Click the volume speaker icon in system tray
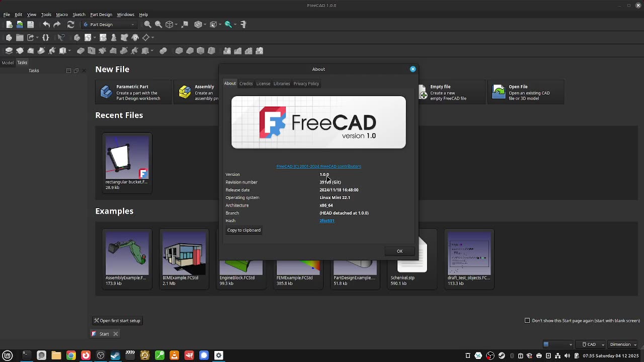The height and width of the screenshot is (362, 644). pos(568,356)
